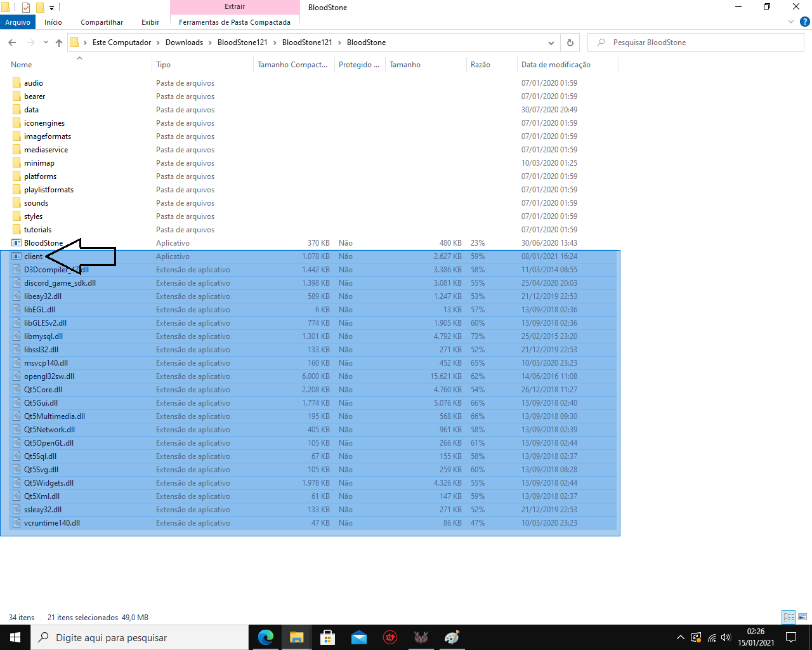
Task: Open Microsoft Store taskbar icon
Action: point(328,637)
